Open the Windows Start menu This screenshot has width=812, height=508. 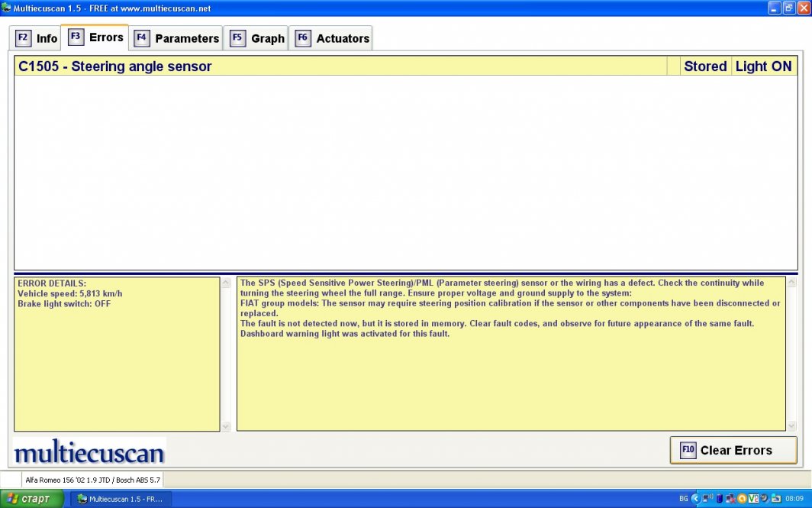(x=30, y=499)
